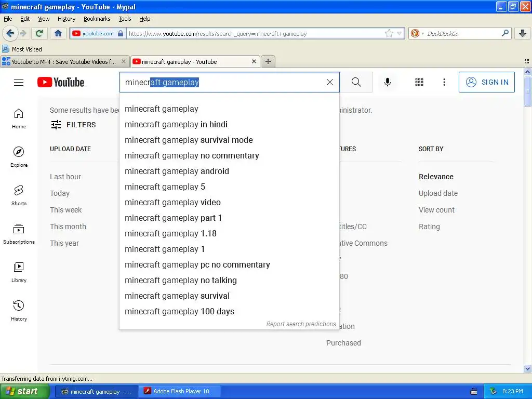
Task: Open the YouTube hamburger guide menu
Action: point(19,83)
